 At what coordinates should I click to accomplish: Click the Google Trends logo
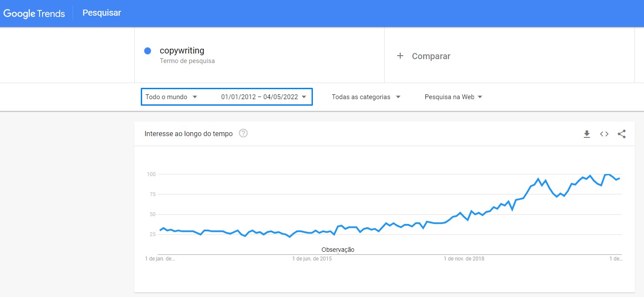pyautogui.click(x=34, y=13)
